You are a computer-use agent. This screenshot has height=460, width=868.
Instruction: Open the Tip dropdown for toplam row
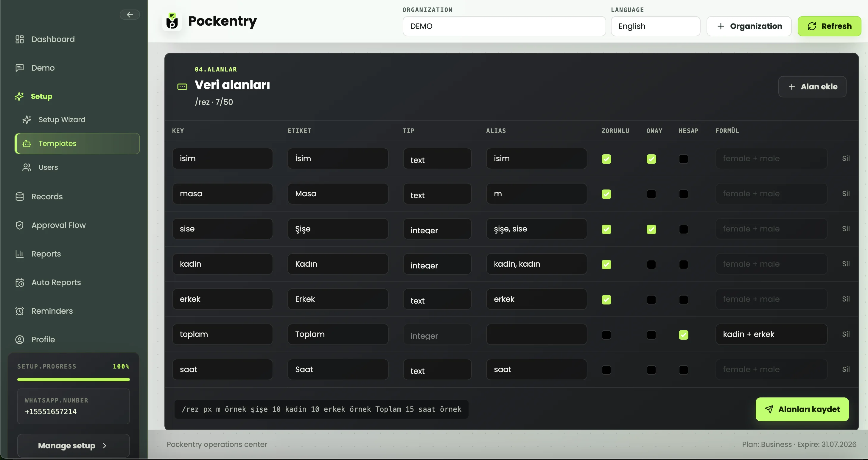point(437,334)
